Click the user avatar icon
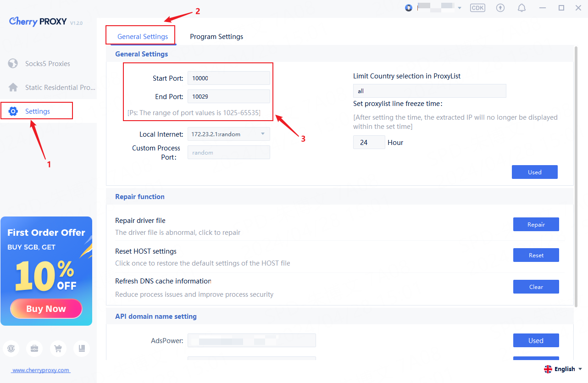Viewport: 588px width, 383px height. [x=409, y=8]
